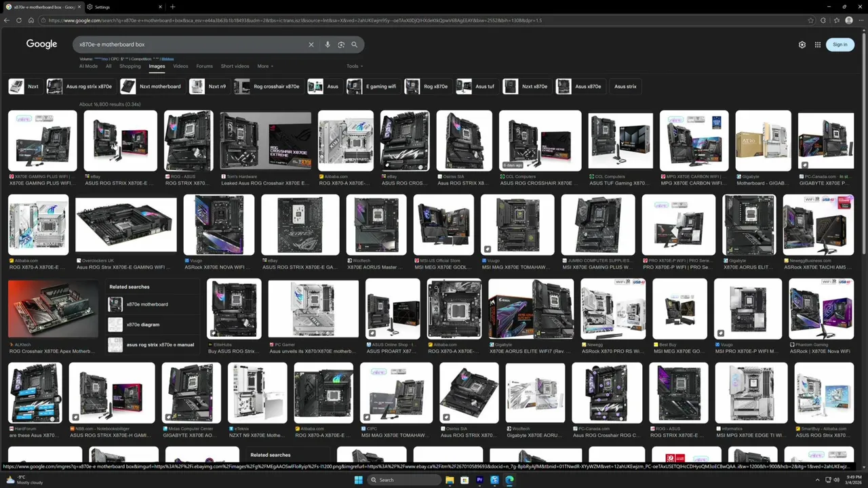
Task: Switch to the AI Mode tab
Action: point(88,66)
